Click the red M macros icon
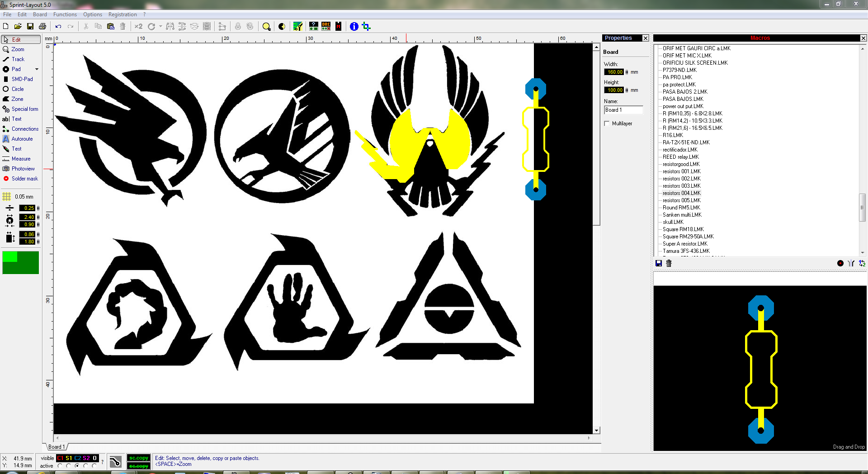This screenshot has height=474, width=868. (338, 26)
